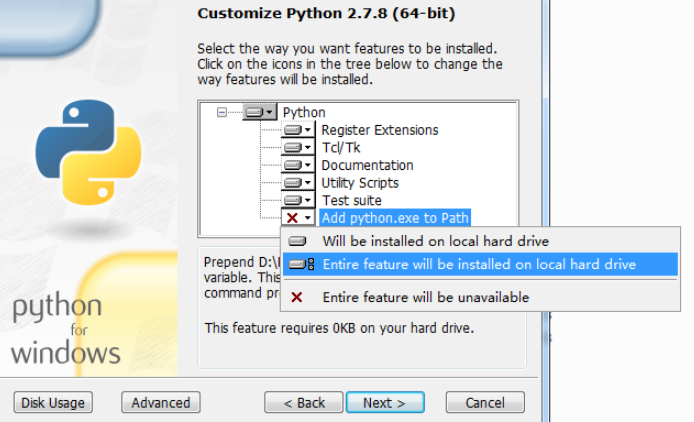Click the Python logo image
Viewport: 694px width, 422px height.
point(89,152)
